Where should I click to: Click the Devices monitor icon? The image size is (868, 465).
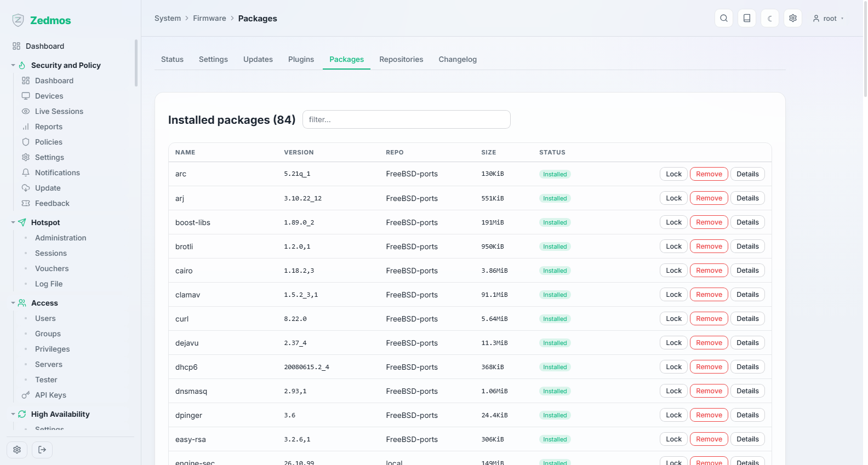pos(26,96)
